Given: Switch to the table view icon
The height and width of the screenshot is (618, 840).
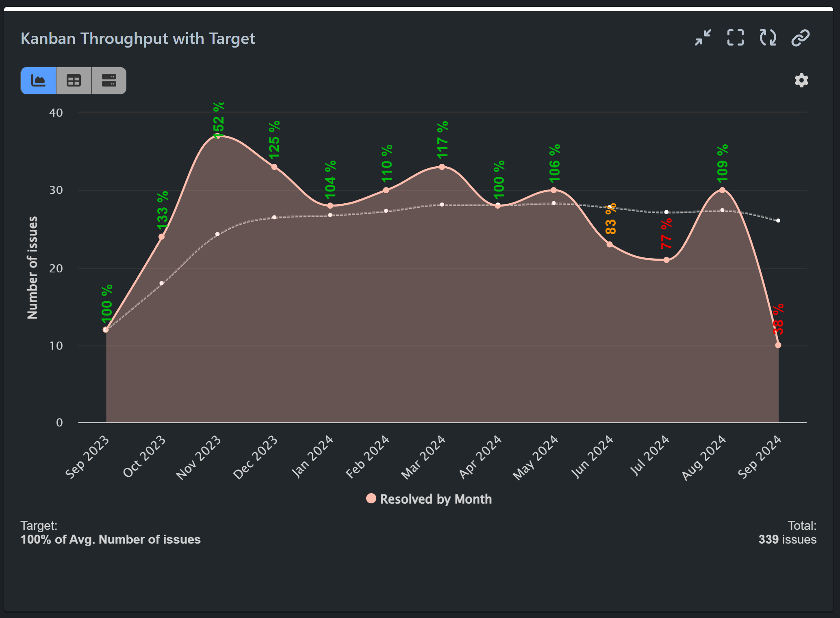Looking at the screenshot, I should tap(73, 81).
